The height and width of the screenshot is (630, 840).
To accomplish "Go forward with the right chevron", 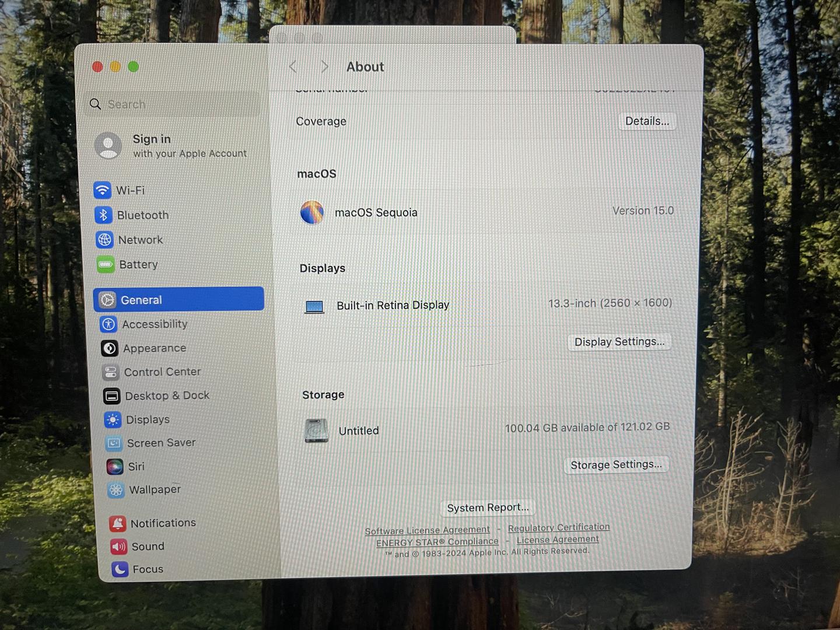I will point(324,67).
